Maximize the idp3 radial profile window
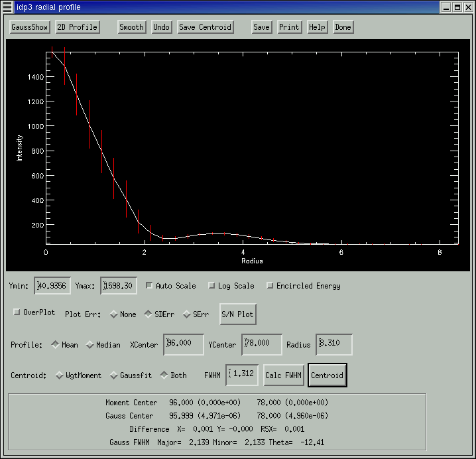This screenshot has height=459, width=476. coord(457,7)
